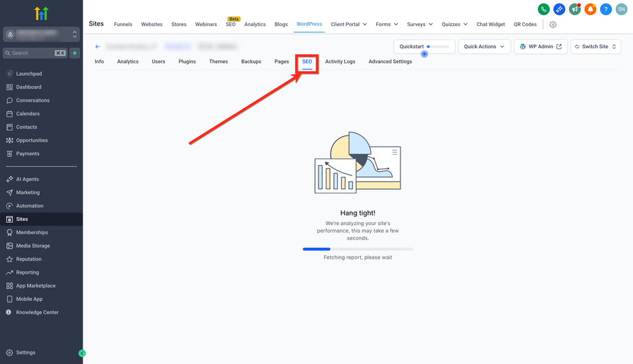Click the Fetching report progress bar
This screenshot has width=633, height=364.
coord(358,249)
